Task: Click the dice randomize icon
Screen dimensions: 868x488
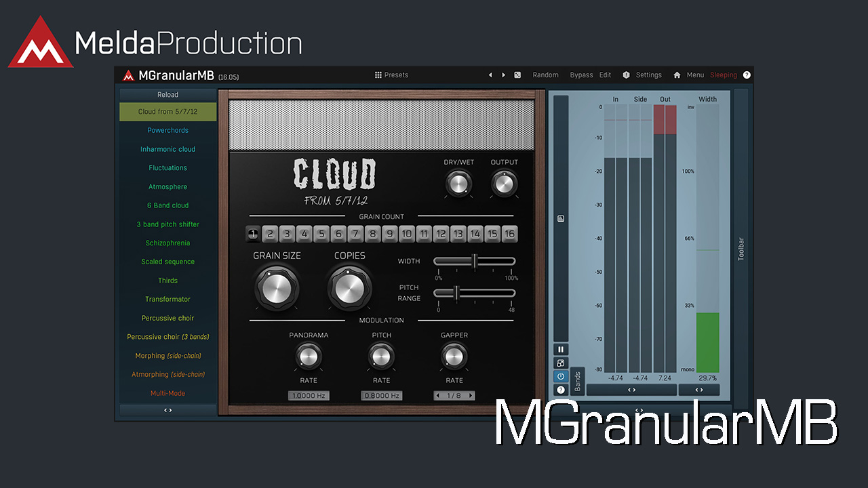Action: point(517,75)
